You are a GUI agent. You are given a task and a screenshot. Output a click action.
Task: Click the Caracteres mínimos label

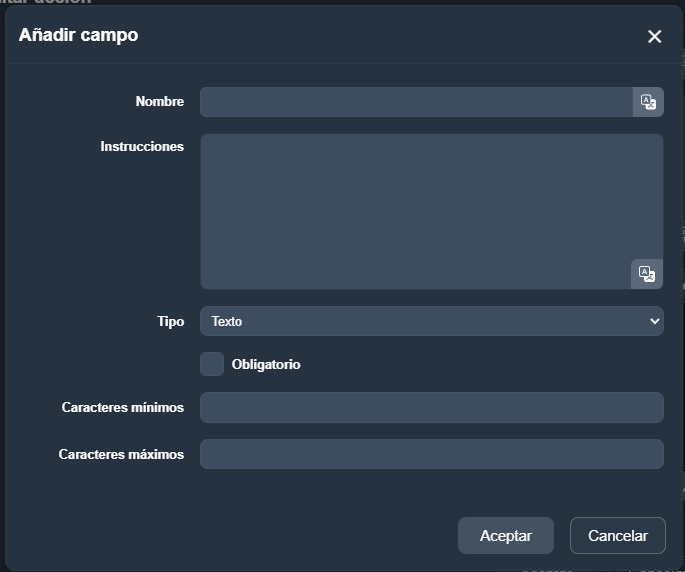[123, 408]
